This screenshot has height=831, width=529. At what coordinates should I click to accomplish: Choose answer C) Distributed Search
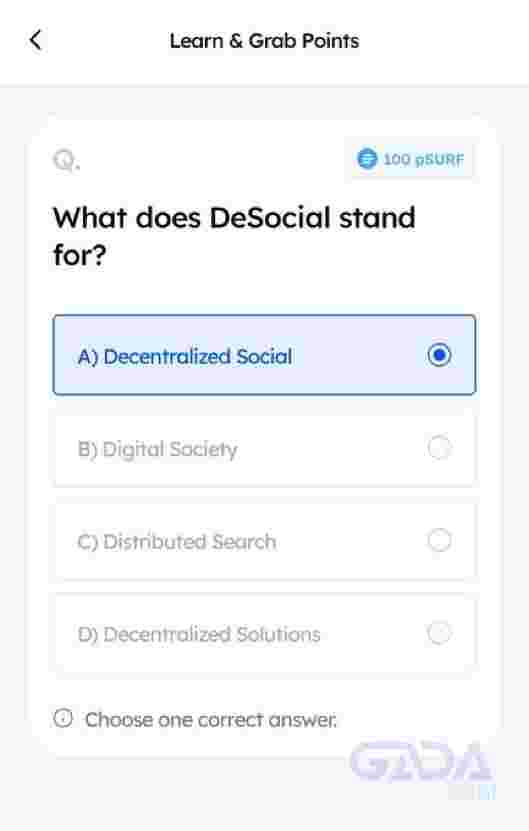[x=177, y=542]
